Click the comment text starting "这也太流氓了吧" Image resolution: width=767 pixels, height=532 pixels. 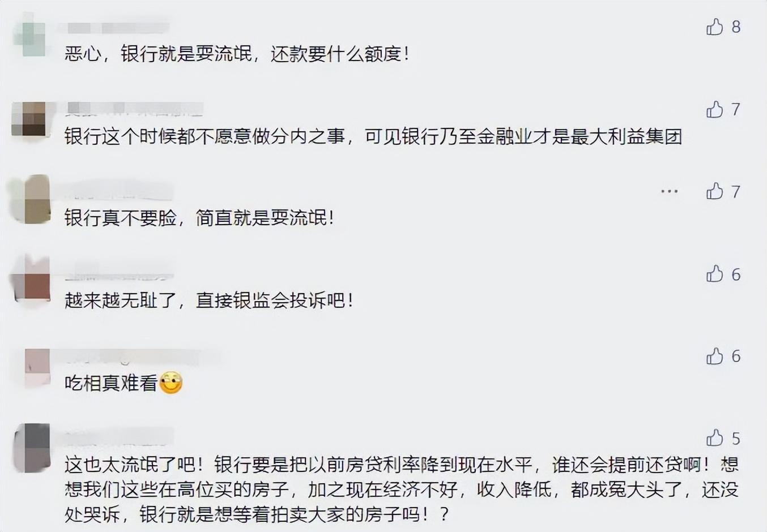[401, 489]
